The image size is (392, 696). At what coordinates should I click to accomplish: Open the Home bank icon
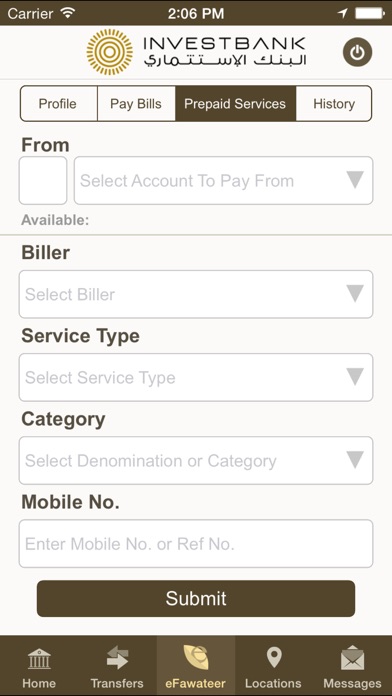pyautogui.click(x=39, y=659)
